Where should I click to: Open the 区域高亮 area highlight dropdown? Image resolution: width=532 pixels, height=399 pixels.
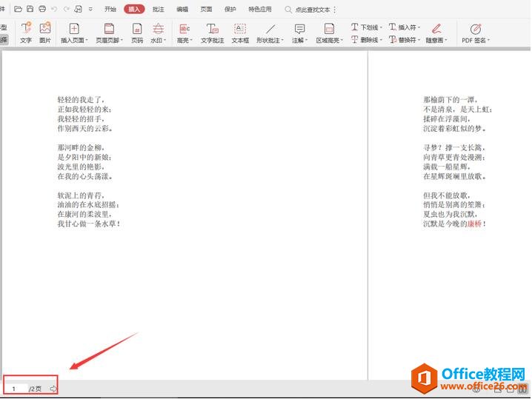click(x=330, y=33)
